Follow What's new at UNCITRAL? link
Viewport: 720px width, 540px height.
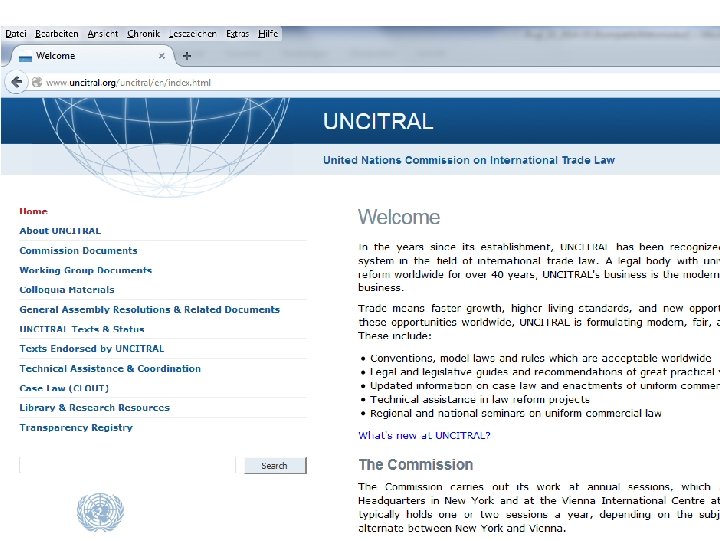424,435
